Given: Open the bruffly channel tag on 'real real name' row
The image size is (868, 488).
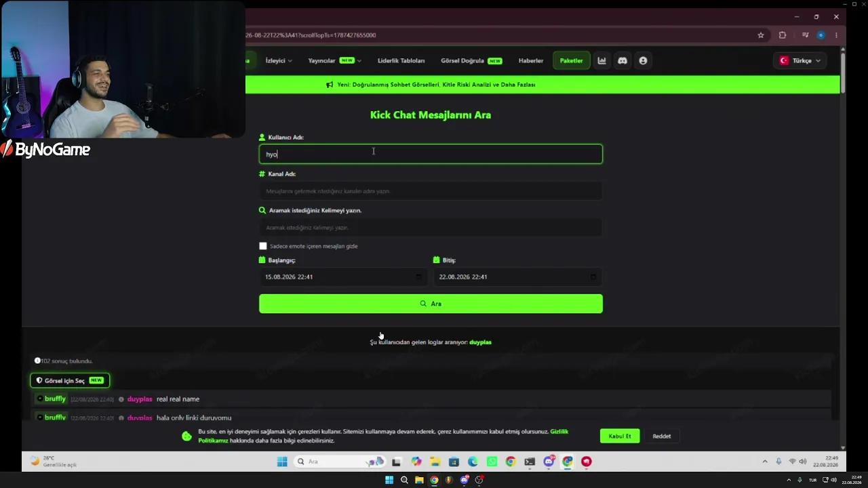Looking at the screenshot, I should click(51, 399).
